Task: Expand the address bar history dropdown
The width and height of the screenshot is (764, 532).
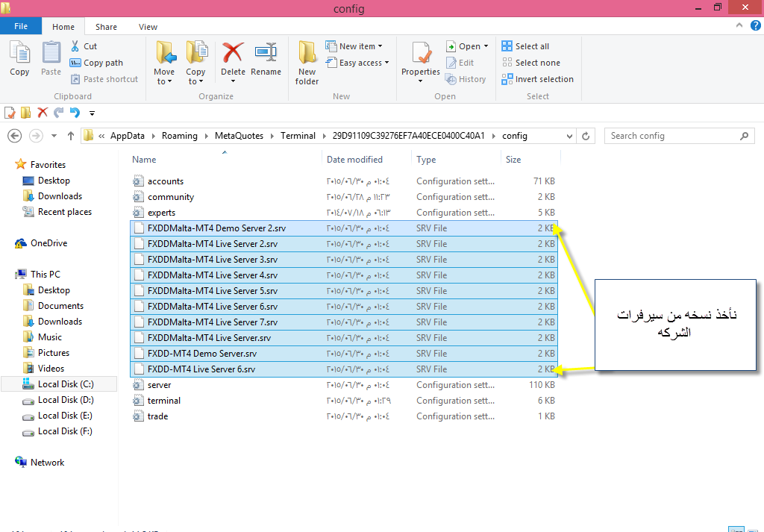Action: coord(569,137)
